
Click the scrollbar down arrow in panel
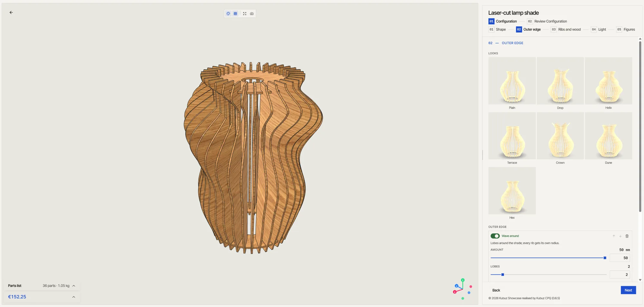coord(640,280)
